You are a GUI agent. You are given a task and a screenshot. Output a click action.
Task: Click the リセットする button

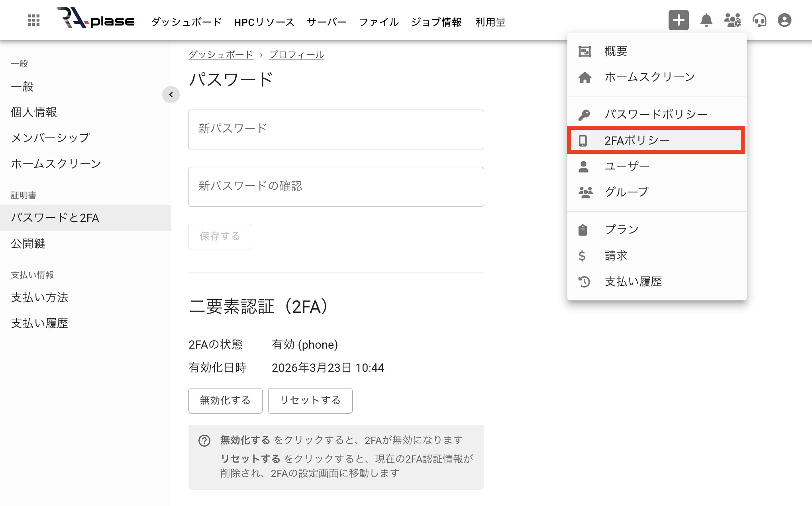(310, 401)
